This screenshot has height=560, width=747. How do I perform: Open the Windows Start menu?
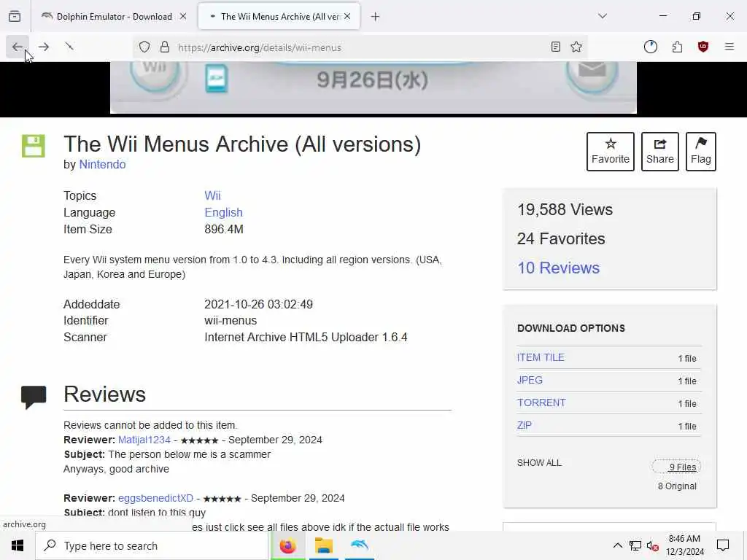pyautogui.click(x=18, y=545)
